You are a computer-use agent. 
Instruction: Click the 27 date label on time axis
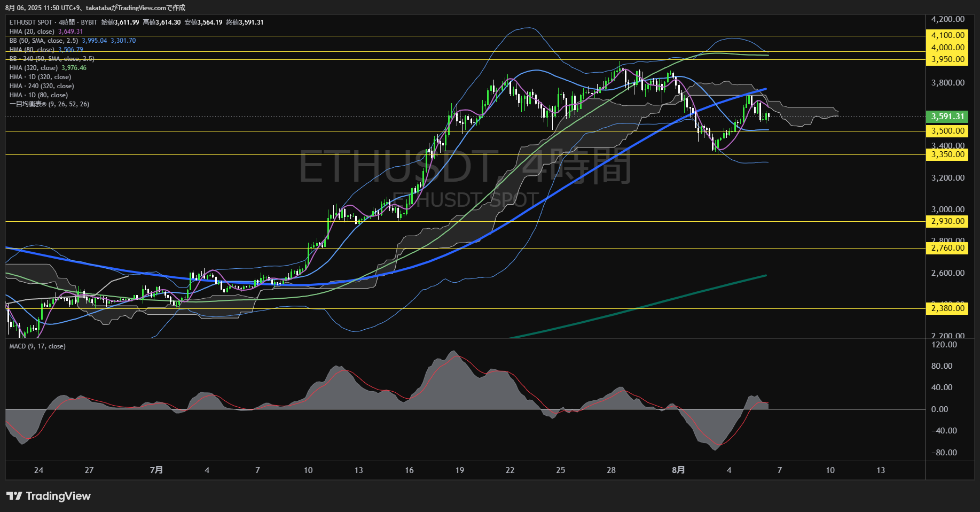tap(89, 470)
